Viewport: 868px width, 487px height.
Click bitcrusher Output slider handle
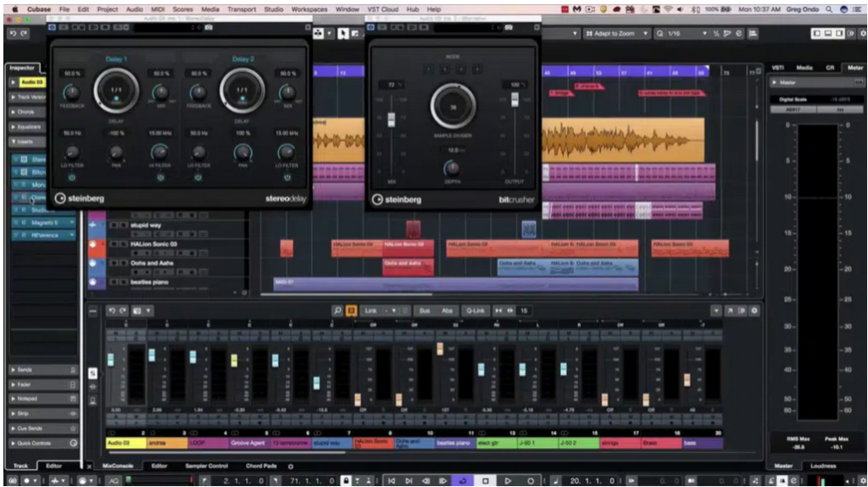point(515,99)
